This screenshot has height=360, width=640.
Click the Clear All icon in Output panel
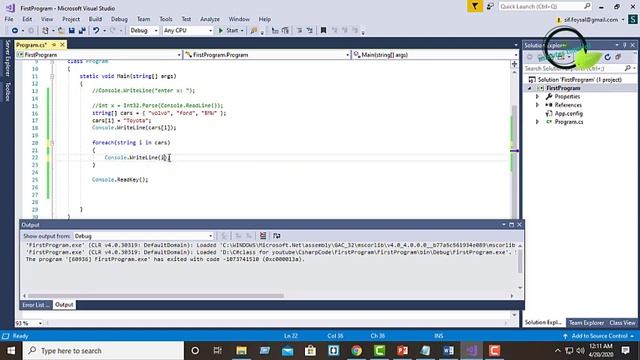click(263, 236)
